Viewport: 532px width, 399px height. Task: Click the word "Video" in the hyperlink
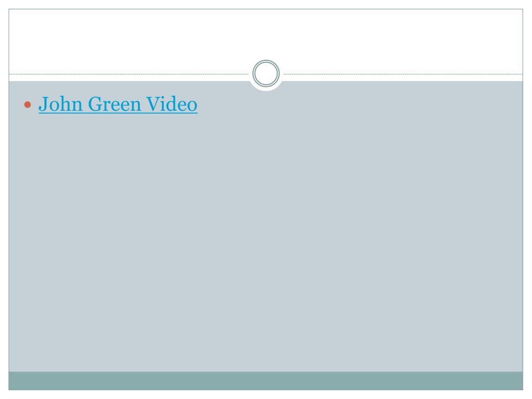[171, 104]
